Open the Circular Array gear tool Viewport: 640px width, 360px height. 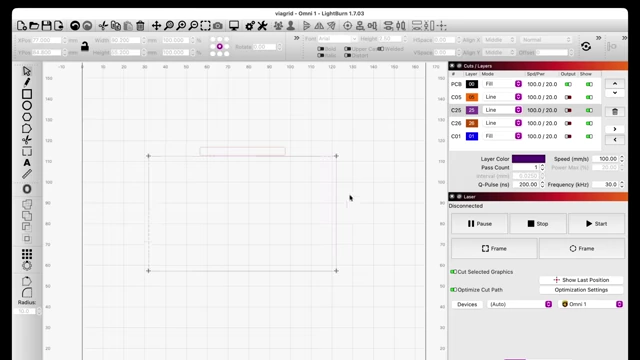point(27,266)
